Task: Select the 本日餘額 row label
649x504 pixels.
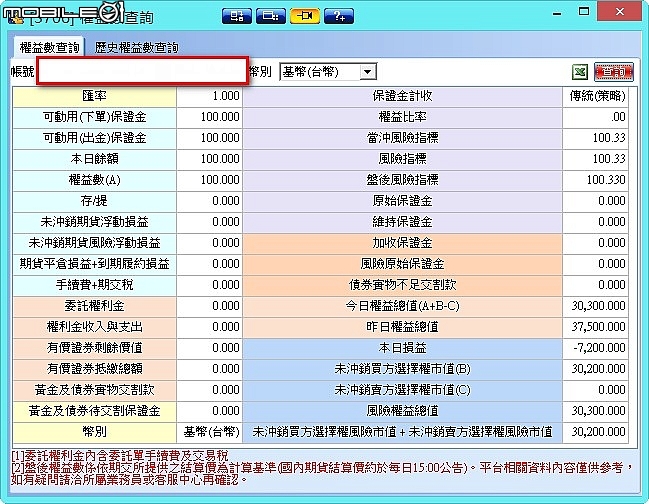Action: pyautogui.click(x=95, y=159)
